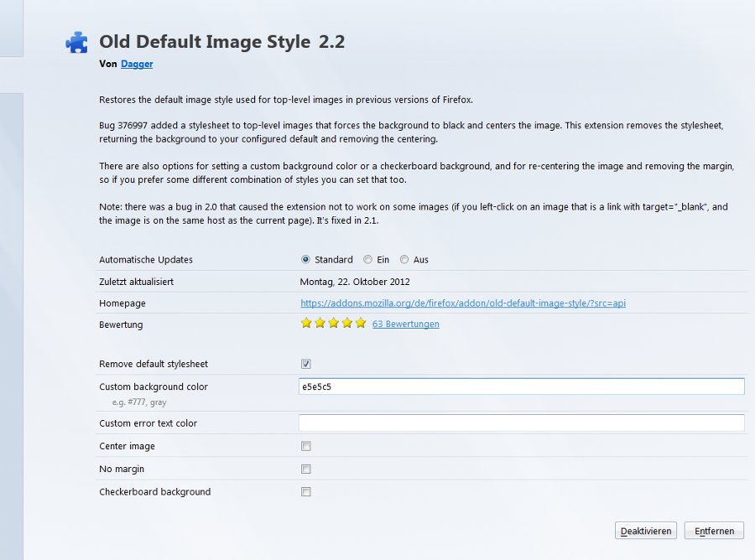Focus the Custom background color field

coord(522,386)
